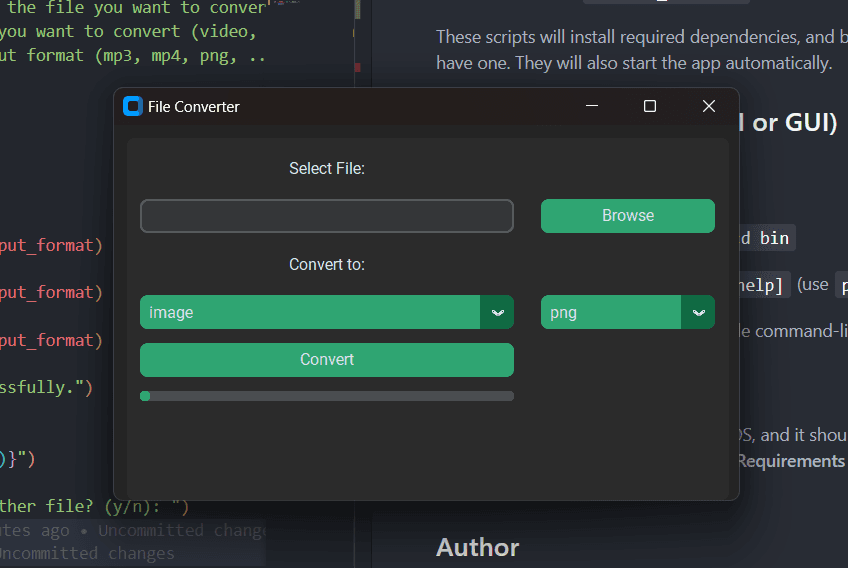Focus the Select File path input field

point(326,216)
